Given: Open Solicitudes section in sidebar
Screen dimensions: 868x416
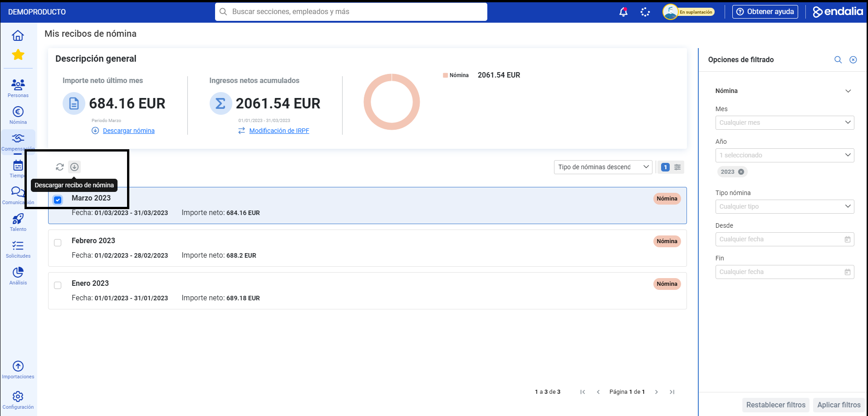Looking at the screenshot, I should click(18, 249).
